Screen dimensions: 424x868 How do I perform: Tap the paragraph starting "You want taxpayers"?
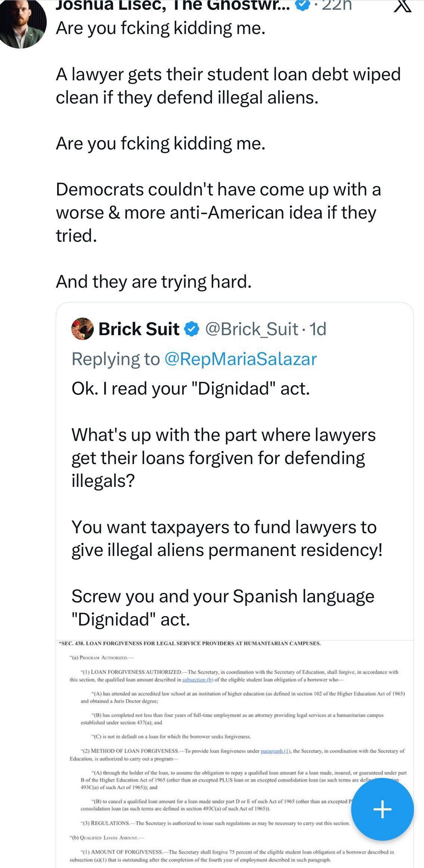point(227,538)
